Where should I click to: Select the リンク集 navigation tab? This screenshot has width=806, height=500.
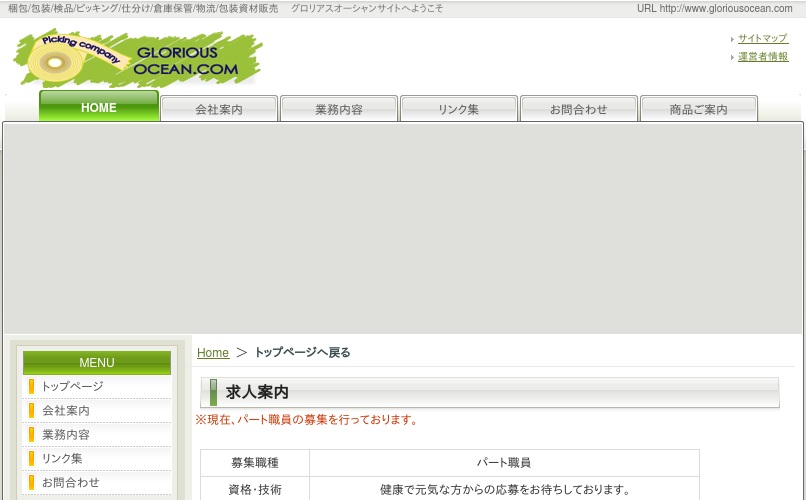pyautogui.click(x=459, y=109)
